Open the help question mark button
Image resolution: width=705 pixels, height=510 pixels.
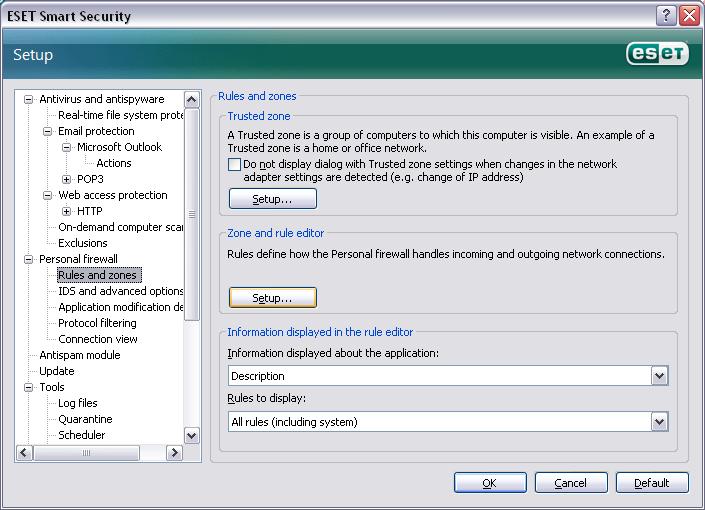(x=666, y=16)
